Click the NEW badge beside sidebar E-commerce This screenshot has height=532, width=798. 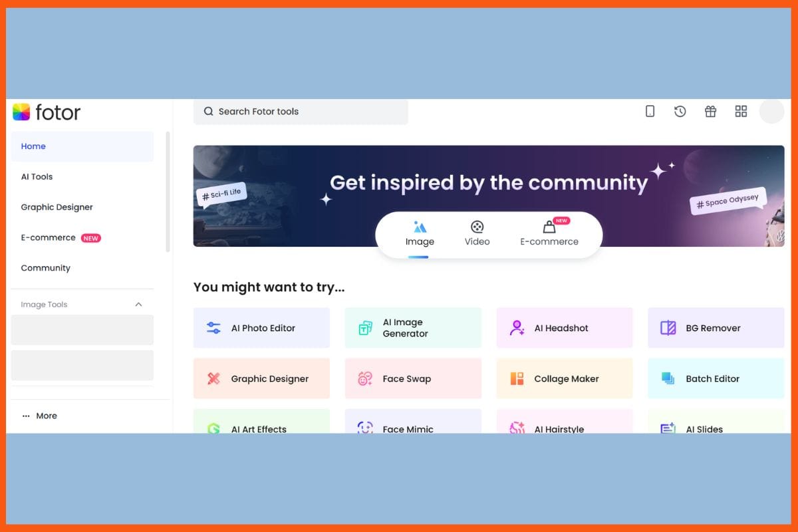pos(90,238)
